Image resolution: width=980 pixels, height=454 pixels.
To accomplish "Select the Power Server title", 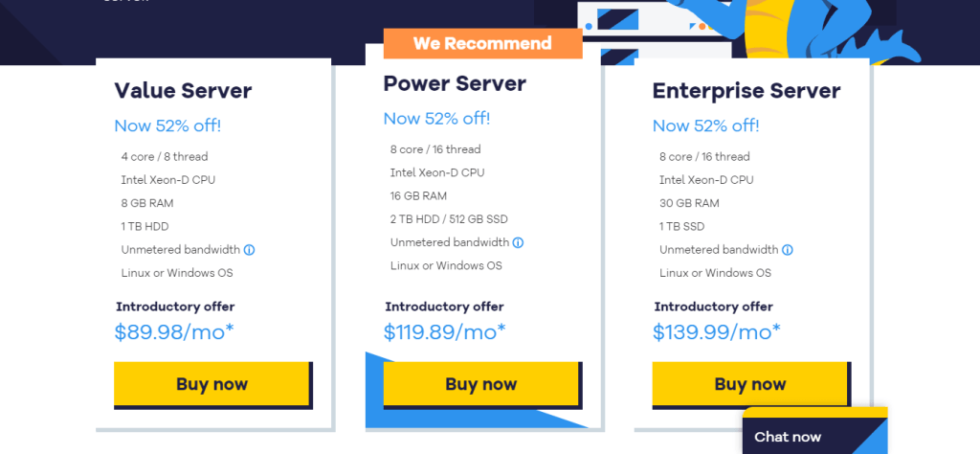I will coord(455,83).
